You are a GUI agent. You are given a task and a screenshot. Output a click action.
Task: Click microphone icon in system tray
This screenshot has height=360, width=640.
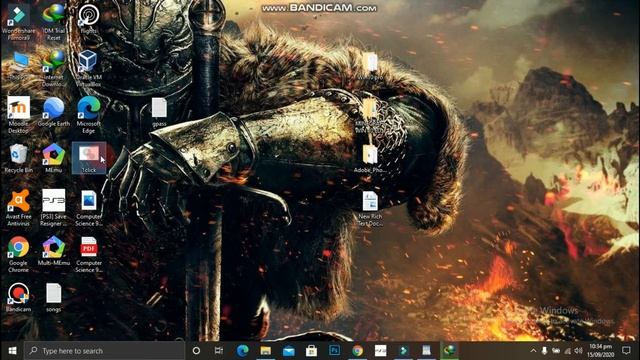(x=544, y=351)
